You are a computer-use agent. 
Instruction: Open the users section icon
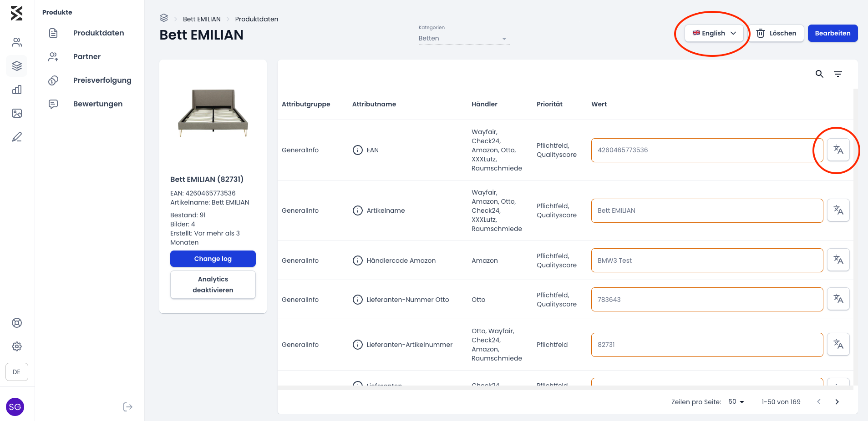coord(17,42)
